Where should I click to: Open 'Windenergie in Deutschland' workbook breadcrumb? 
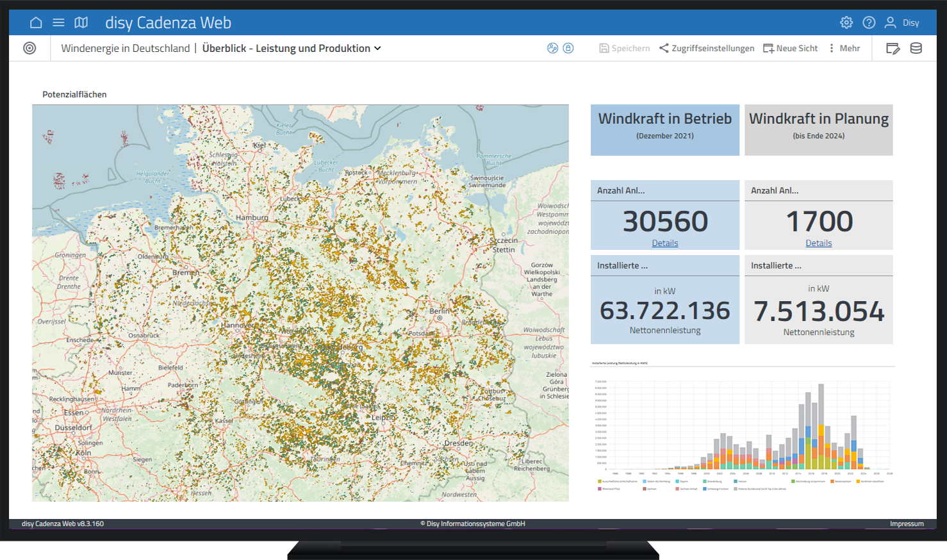pyautogui.click(x=126, y=48)
